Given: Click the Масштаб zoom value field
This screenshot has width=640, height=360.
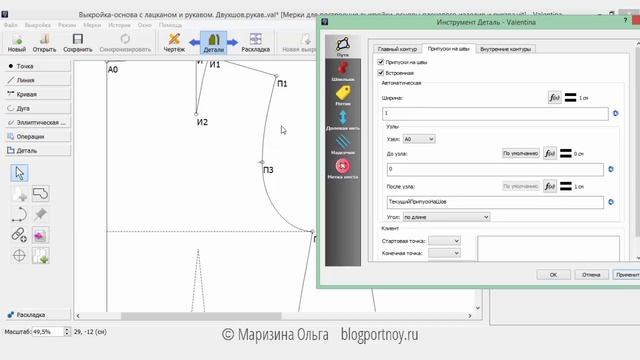Looking at the screenshot, I should 48,332.
